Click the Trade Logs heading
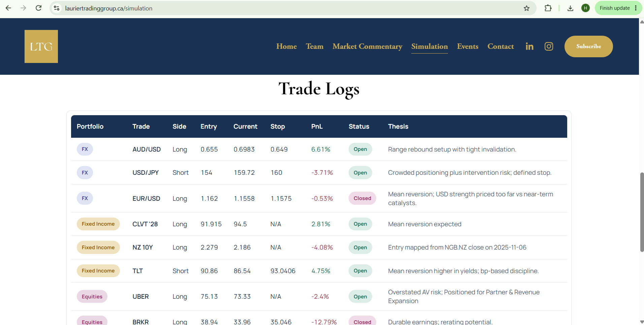The width and height of the screenshot is (644, 325). (x=319, y=89)
